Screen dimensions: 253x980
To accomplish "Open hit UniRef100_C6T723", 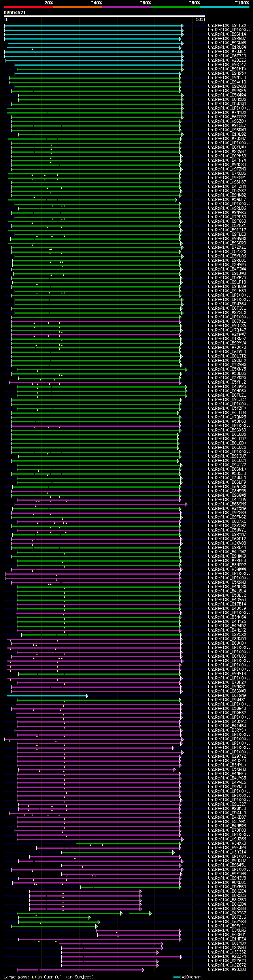I will pyautogui.click(x=227, y=56).
